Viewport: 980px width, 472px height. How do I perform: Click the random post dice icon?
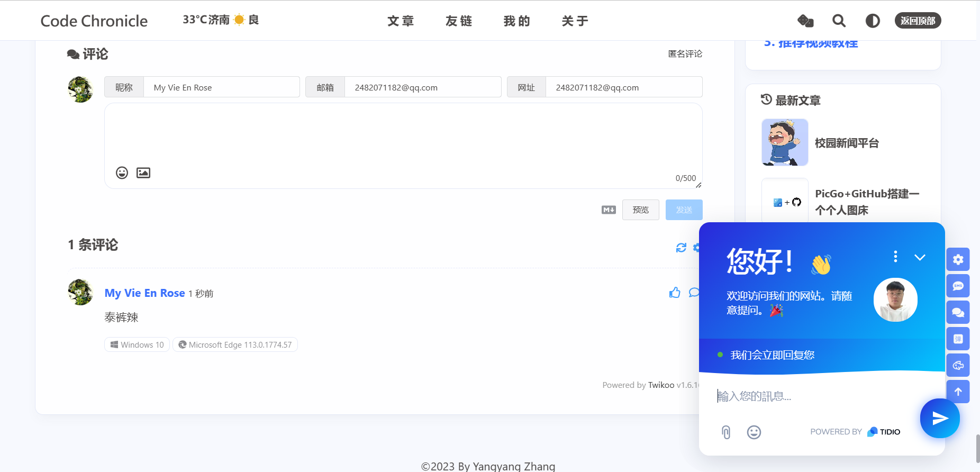(x=805, y=21)
